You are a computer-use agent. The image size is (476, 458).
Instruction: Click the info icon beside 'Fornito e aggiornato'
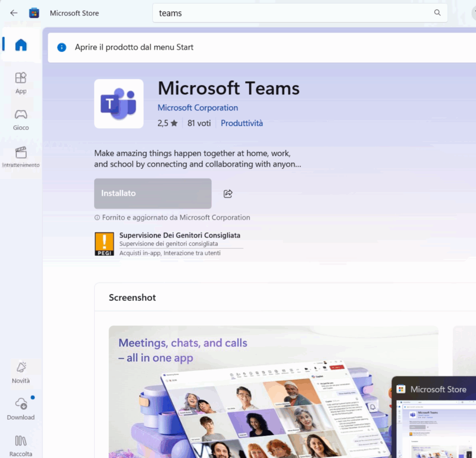click(x=97, y=218)
